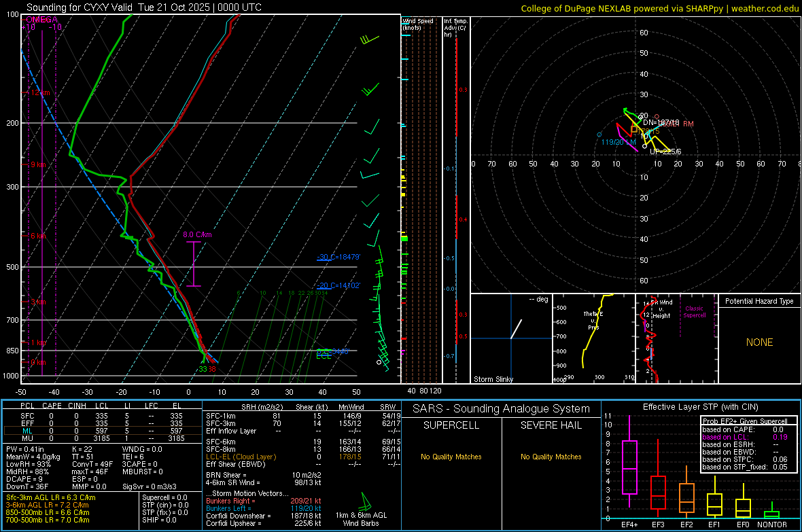Click the MeanW = 4.0g/kg value
This screenshot has width=802, height=532.
[x=33, y=457]
